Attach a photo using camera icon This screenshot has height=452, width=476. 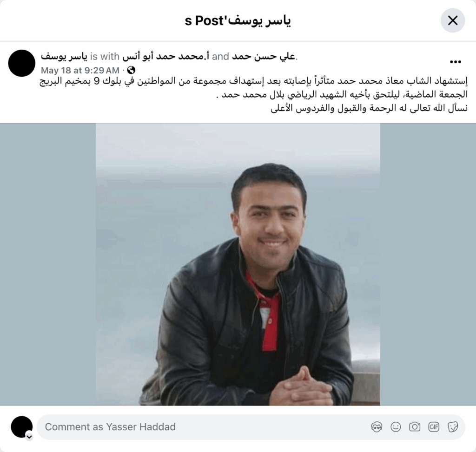pos(415,427)
